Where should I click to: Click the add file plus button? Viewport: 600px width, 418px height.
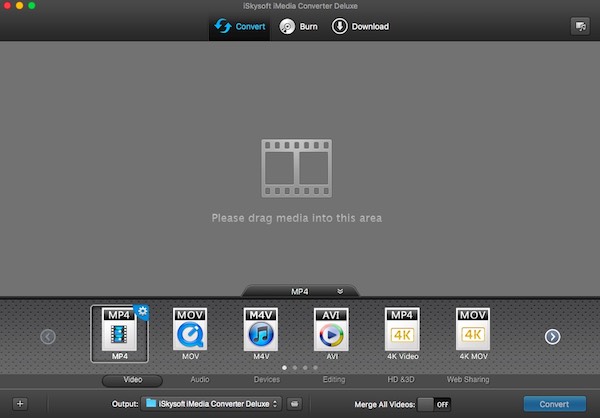point(20,404)
